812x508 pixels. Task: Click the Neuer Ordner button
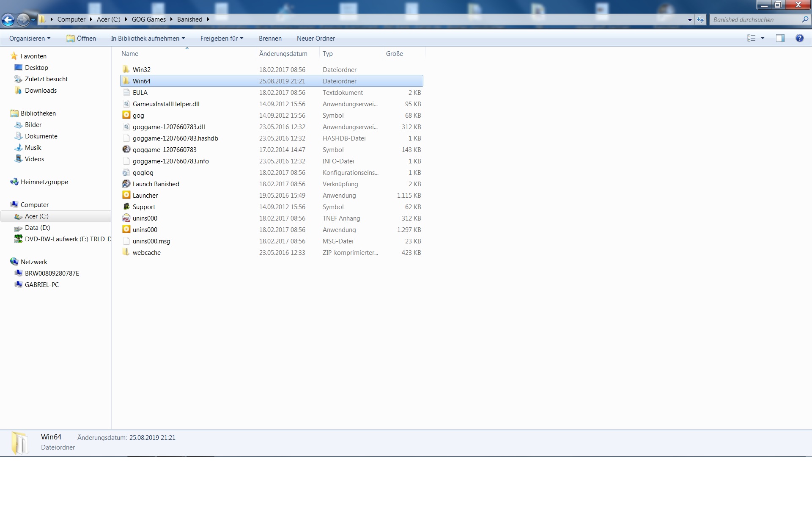click(x=315, y=39)
